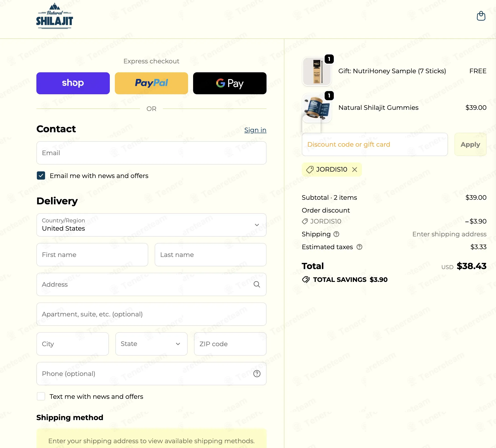Focus the City input field
The image size is (496, 448).
(73, 344)
